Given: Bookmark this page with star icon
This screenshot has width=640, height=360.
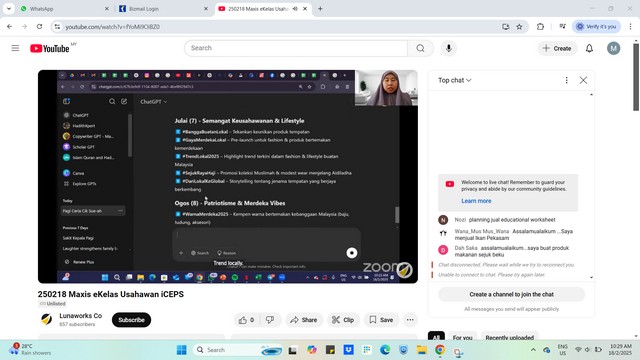Looking at the screenshot, I should [x=519, y=27].
